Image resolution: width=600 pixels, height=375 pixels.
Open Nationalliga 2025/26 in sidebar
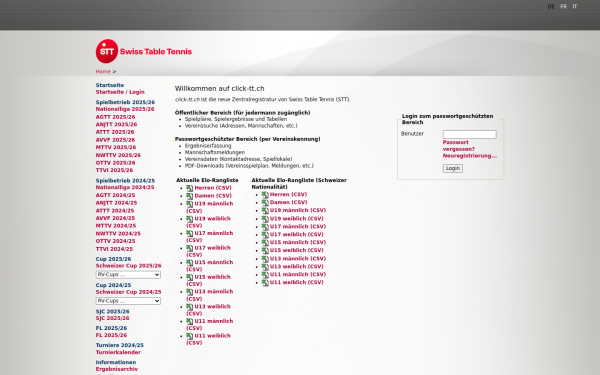(x=125, y=109)
